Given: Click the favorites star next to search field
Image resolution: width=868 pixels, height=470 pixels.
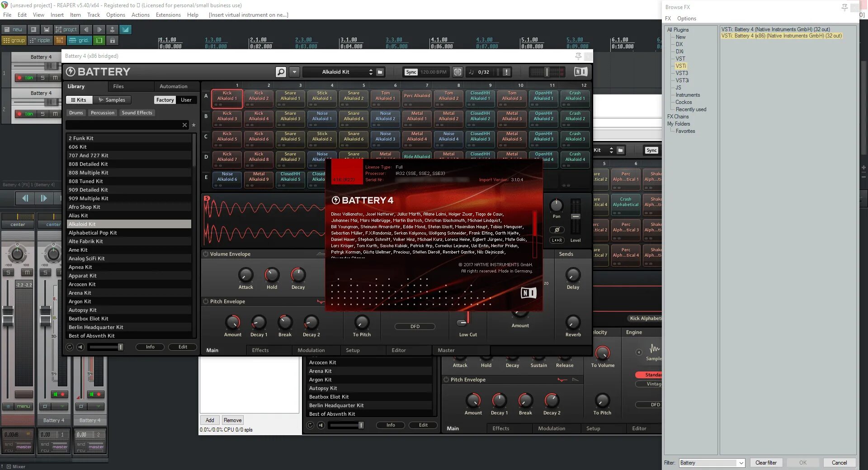Looking at the screenshot, I should (x=193, y=125).
